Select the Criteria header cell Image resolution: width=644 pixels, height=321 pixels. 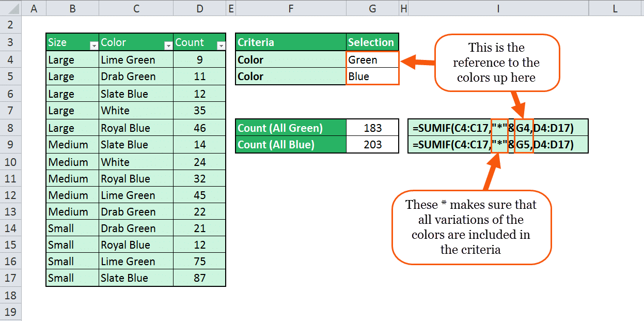tap(291, 42)
